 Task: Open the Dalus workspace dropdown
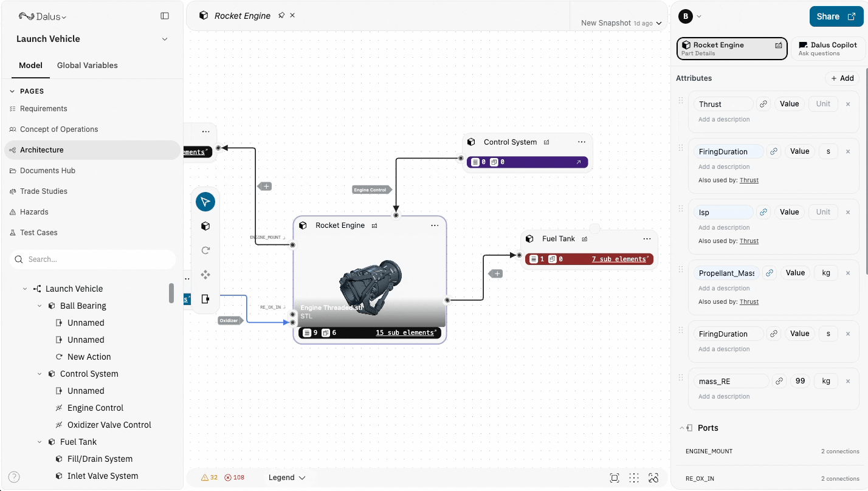point(43,16)
